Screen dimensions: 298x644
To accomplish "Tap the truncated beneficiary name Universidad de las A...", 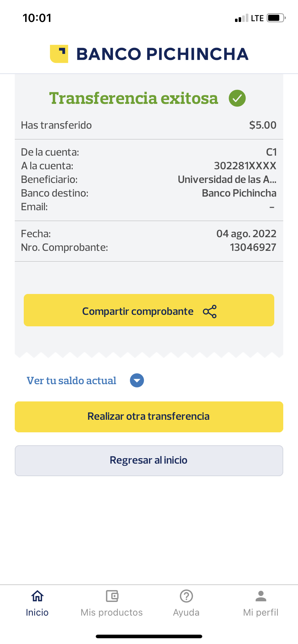I will coord(227,179).
